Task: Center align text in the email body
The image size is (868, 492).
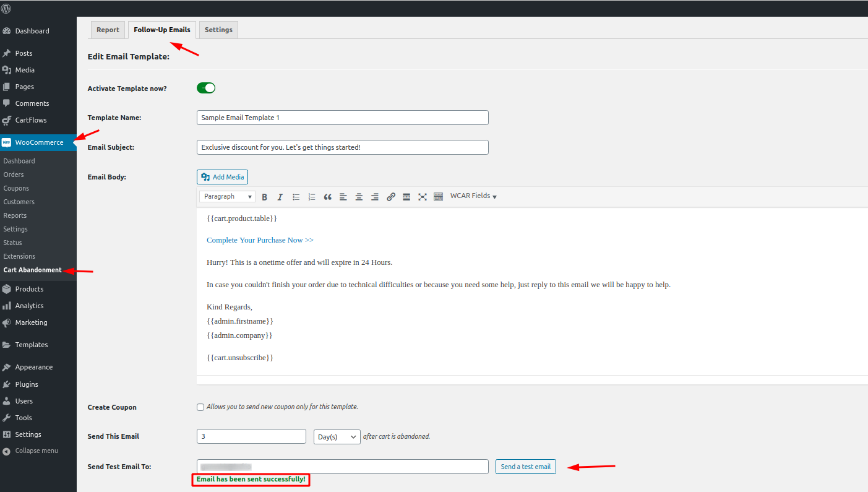Action: tap(359, 197)
